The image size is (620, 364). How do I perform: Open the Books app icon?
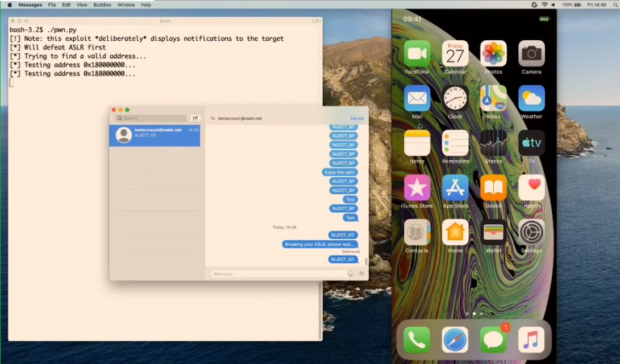493,188
